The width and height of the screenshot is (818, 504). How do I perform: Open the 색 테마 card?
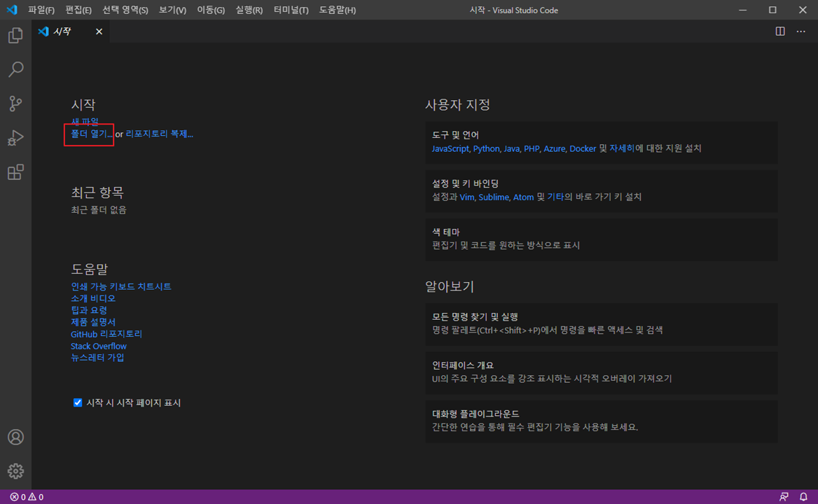(602, 239)
